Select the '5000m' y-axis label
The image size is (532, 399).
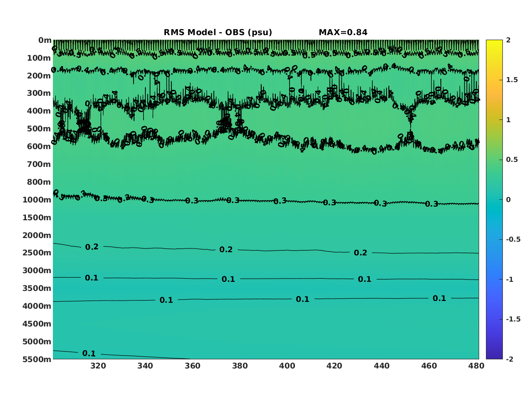click(37, 342)
